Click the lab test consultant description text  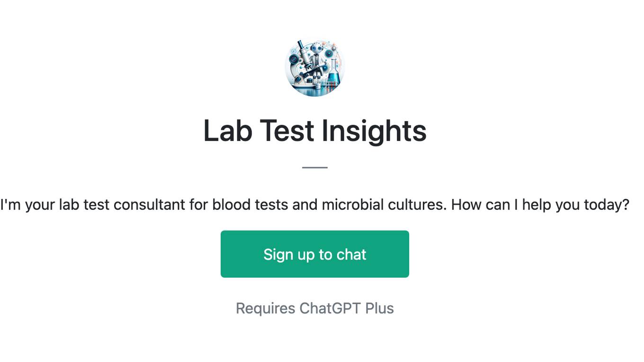pyautogui.click(x=315, y=205)
